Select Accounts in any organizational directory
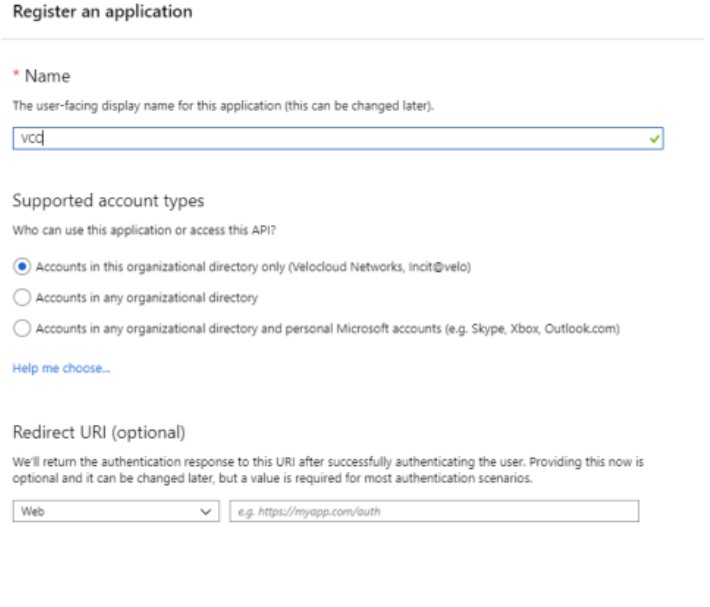Image resolution: width=710 pixels, height=607 pixels. (x=22, y=297)
